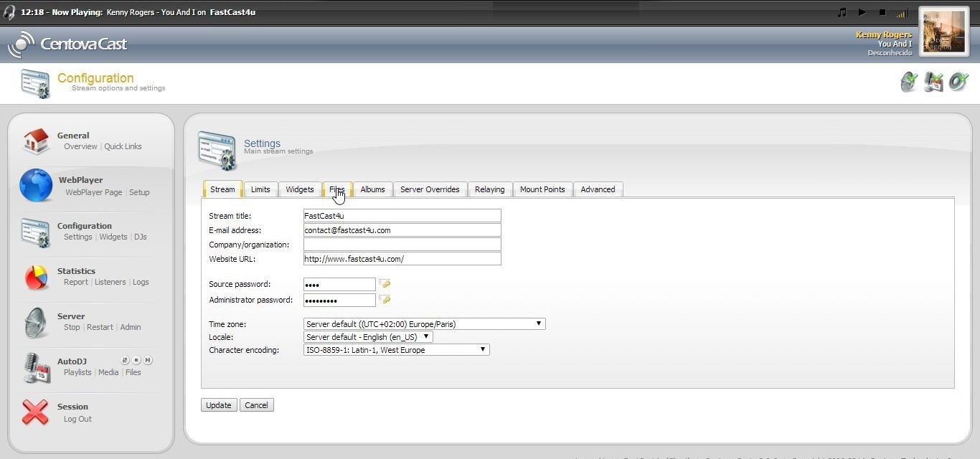Click the Website URL input field
980x459 pixels.
click(x=402, y=259)
